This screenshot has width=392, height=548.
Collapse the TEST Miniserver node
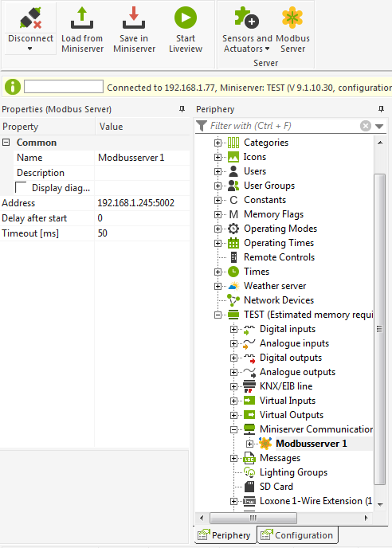click(x=218, y=315)
